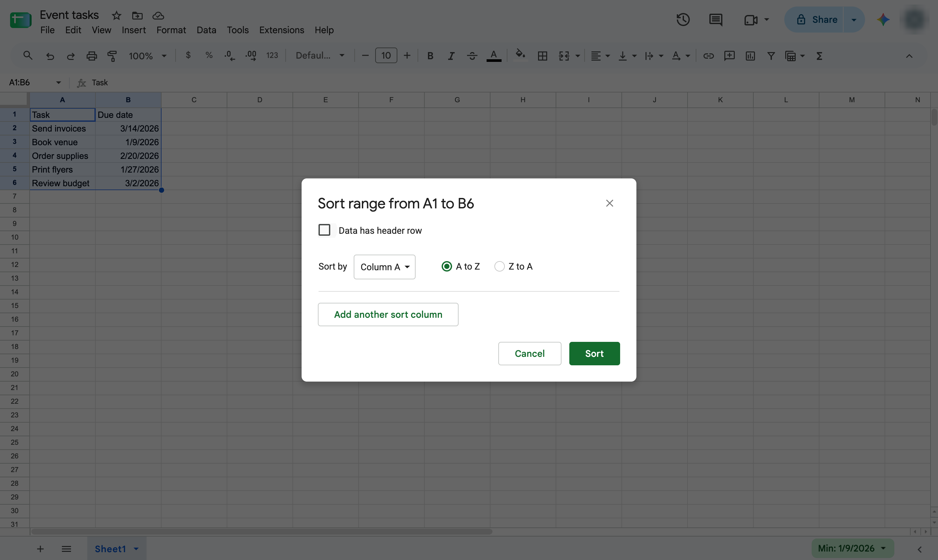Viewport: 938px width, 560px height.
Task: Open font family Default dropdown
Action: click(x=320, y=56)
